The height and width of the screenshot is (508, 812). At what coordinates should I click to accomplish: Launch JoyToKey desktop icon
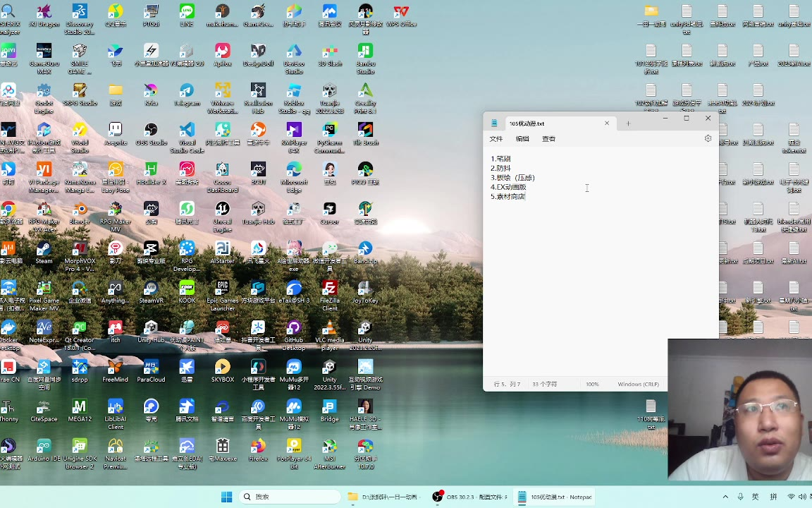tap(365, 292)
